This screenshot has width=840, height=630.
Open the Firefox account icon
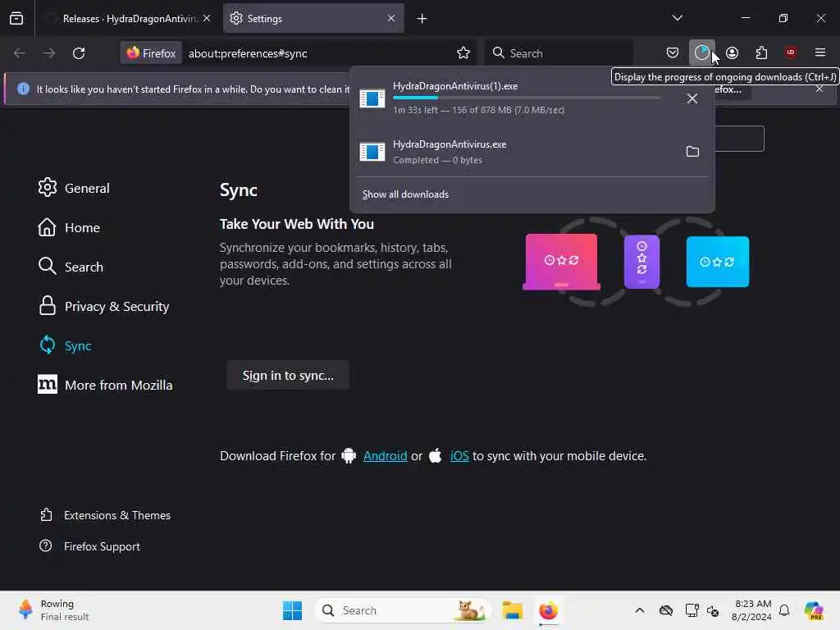point(732,52)
